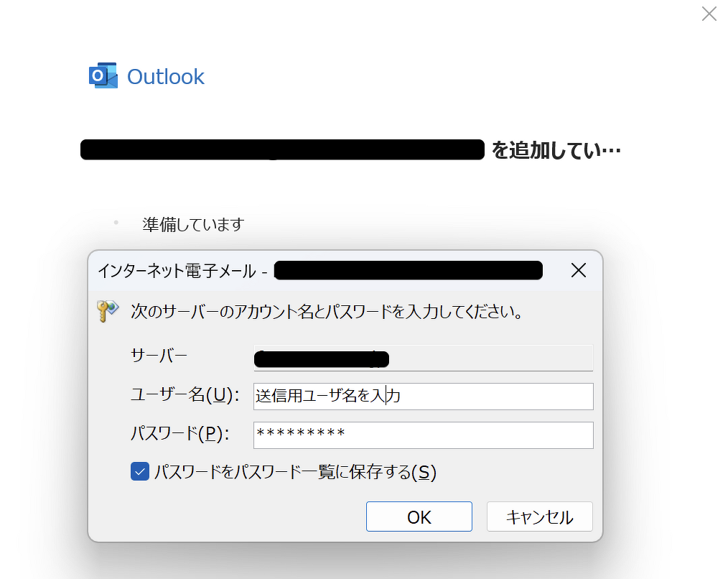Viewport: 728px width, 579px height.
Task: Click the Outlook logo icon
Action: pos(103,75)
